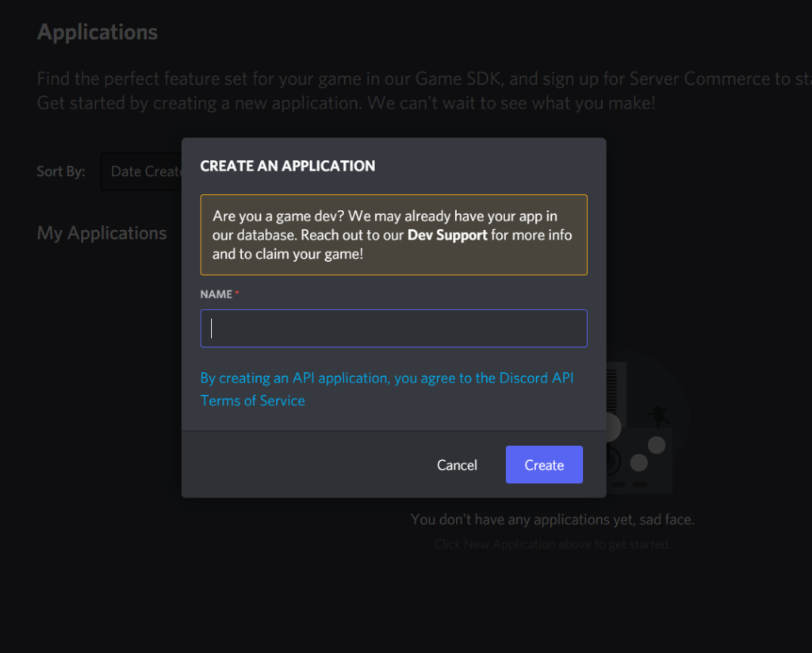Click the 'Are you a game dev?' notice text
812x653 pixels.
tap(392, 235)
